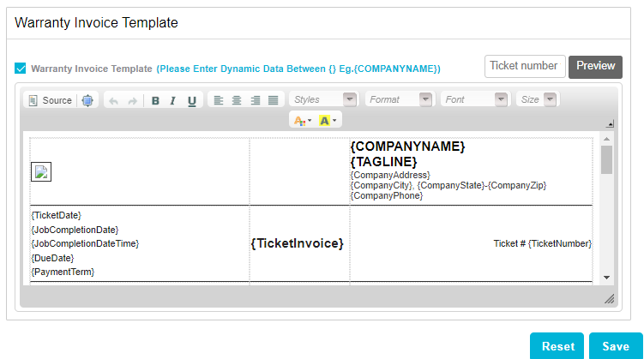Screen dimensions: 644x359
Task: Click the Show Blocks toolbar icon
Action: (87, 100)
